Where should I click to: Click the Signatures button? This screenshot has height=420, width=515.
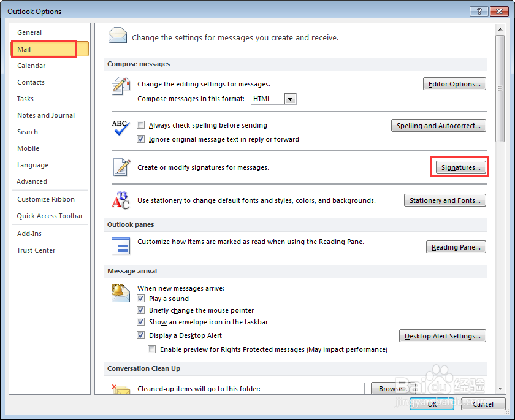pos(461,167)
